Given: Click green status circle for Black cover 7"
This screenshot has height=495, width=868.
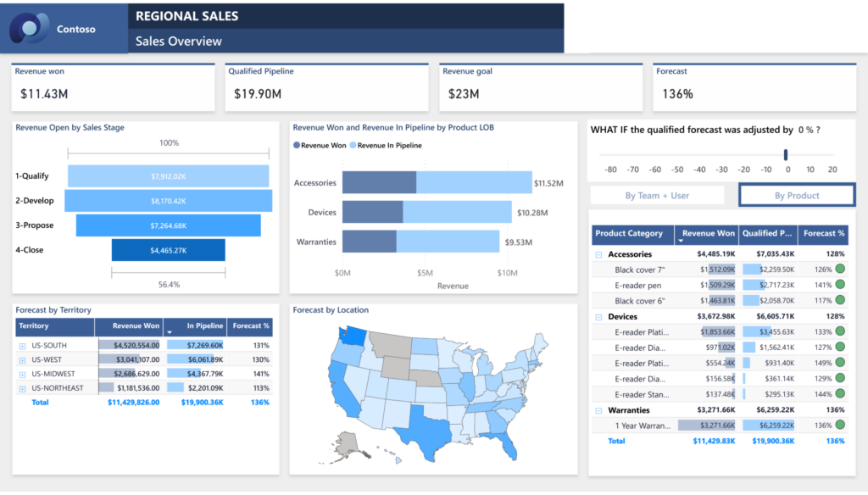Looking at the screenshot, I should [x=840, y=270].
